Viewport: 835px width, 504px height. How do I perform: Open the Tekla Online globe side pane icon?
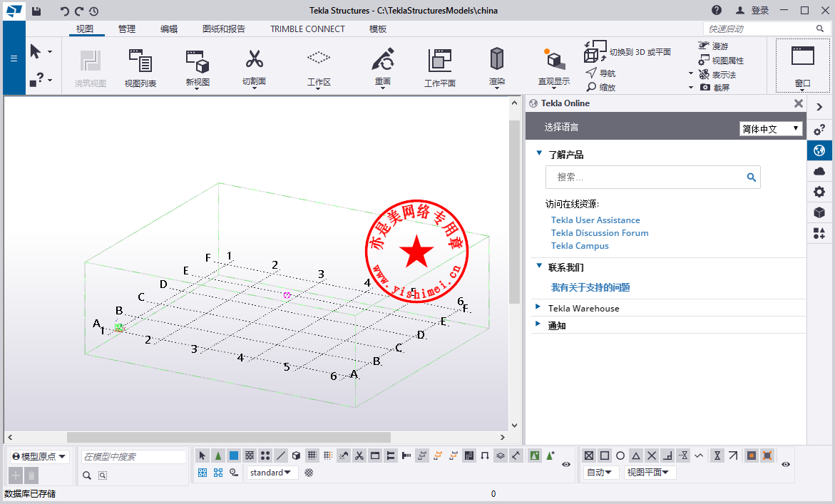(819, 150)
